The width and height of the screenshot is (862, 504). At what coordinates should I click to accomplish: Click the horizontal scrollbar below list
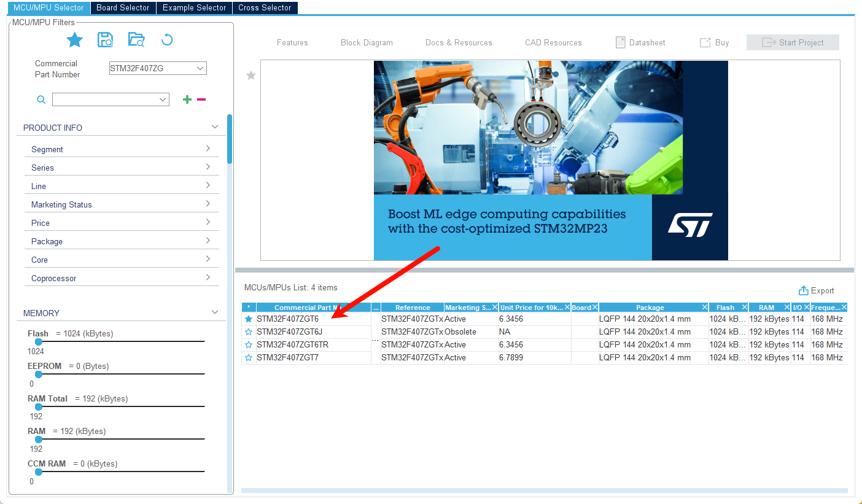544,490
